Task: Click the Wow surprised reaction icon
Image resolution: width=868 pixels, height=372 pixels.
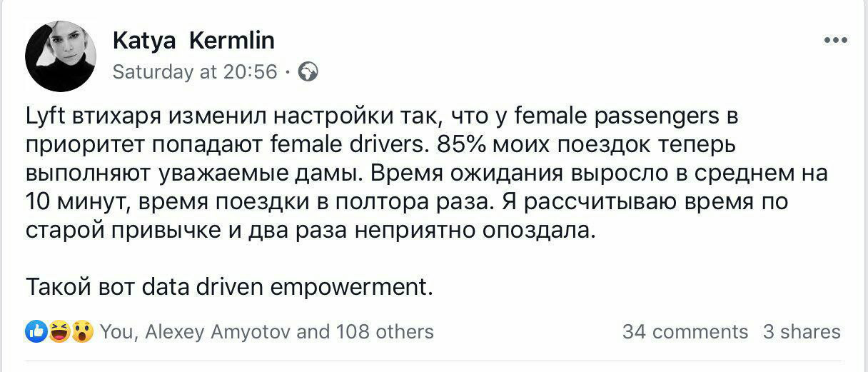Action: pyautogui.click(x=82, y=331)
